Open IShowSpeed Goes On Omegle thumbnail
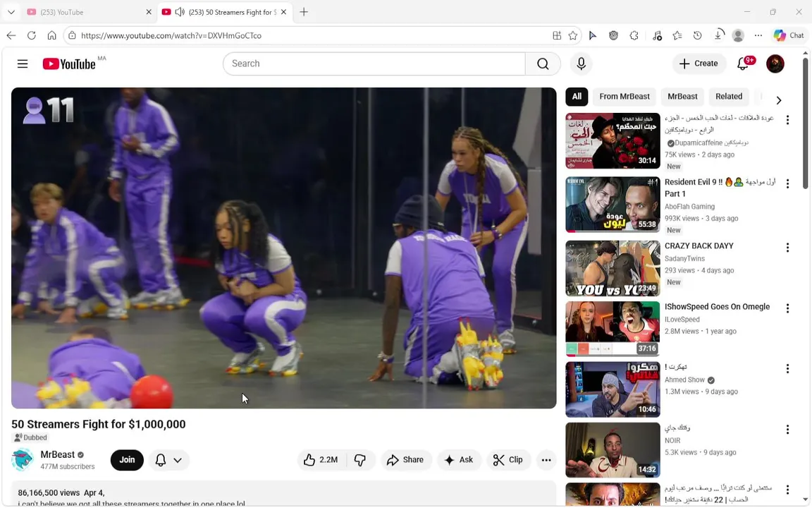The image size is (812, 508). (x=613, y=329)
